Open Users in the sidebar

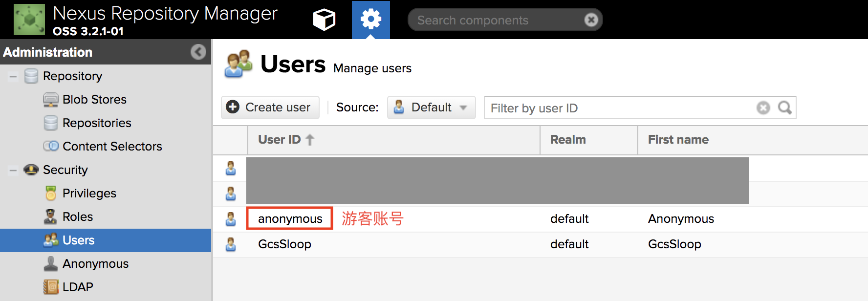pos(79,240)
